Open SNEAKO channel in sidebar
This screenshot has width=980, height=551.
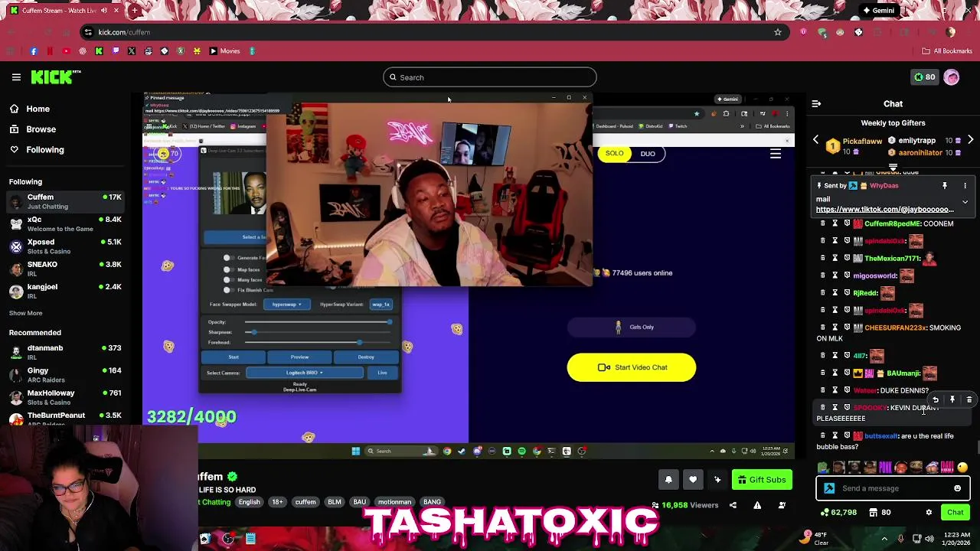(x=65, y=269)
